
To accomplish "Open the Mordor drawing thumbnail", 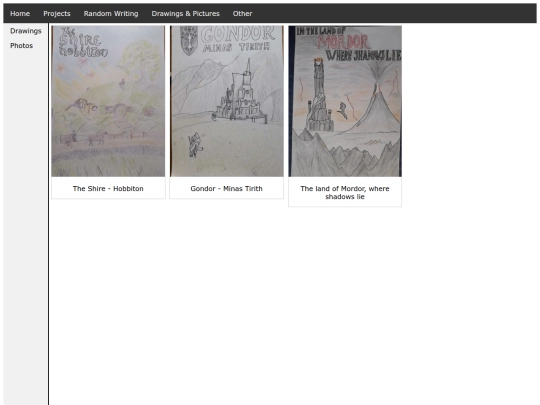I will tap(345, 101).
